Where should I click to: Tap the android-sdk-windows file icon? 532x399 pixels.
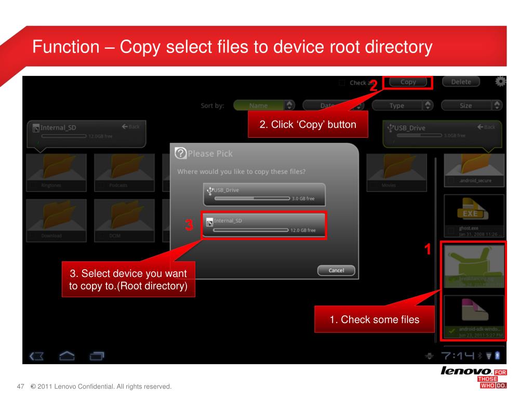tap(474, 310)
